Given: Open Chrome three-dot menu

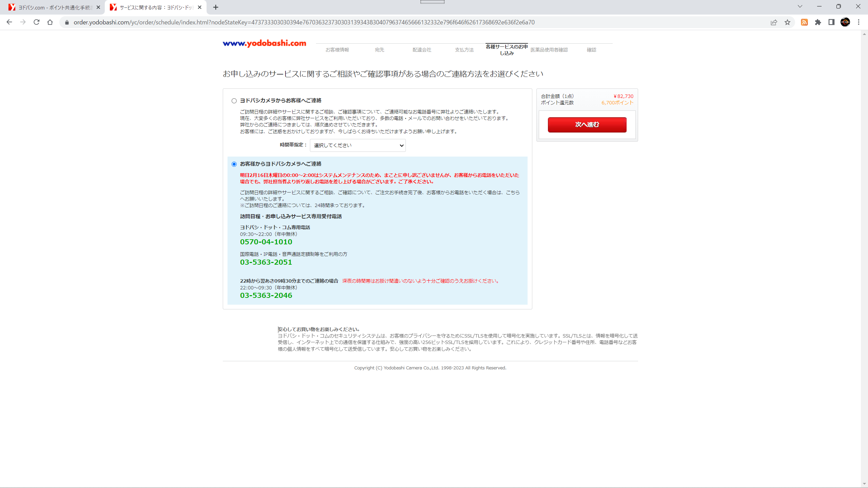Looking at the screenshot, I should point(859,22).
